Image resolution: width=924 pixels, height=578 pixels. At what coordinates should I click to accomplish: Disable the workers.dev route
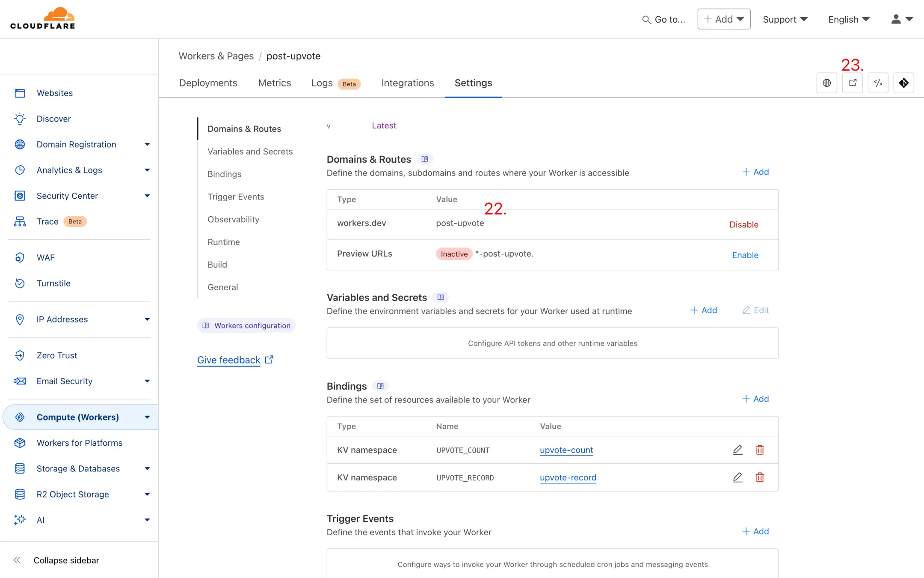(x=743, y=224)
